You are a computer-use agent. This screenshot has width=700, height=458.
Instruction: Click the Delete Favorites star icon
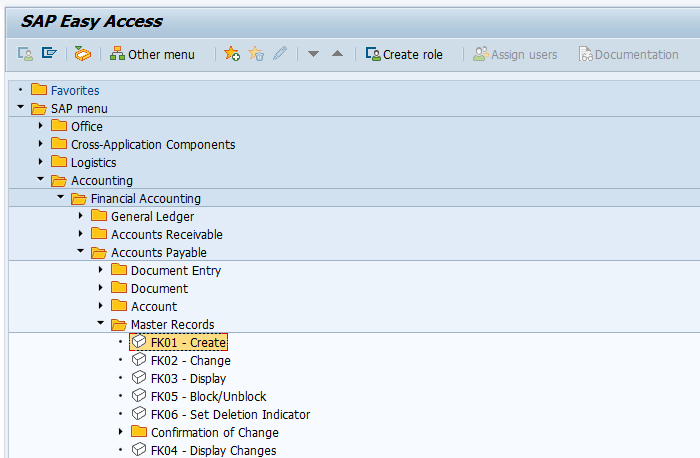coord(256,54)
